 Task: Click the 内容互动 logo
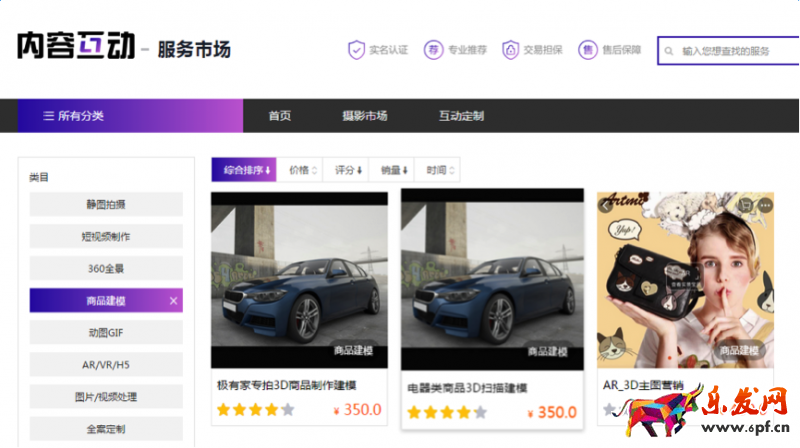[x=76, y=46]
